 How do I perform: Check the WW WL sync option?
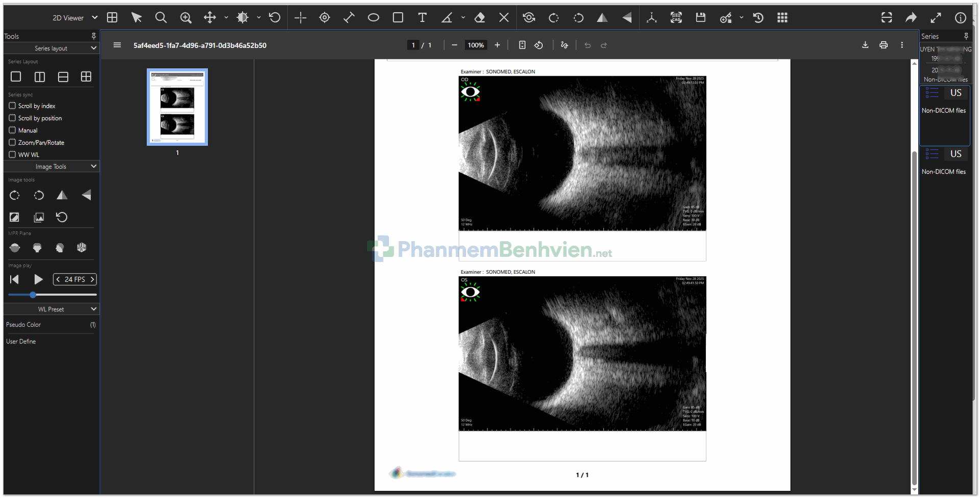12,155
